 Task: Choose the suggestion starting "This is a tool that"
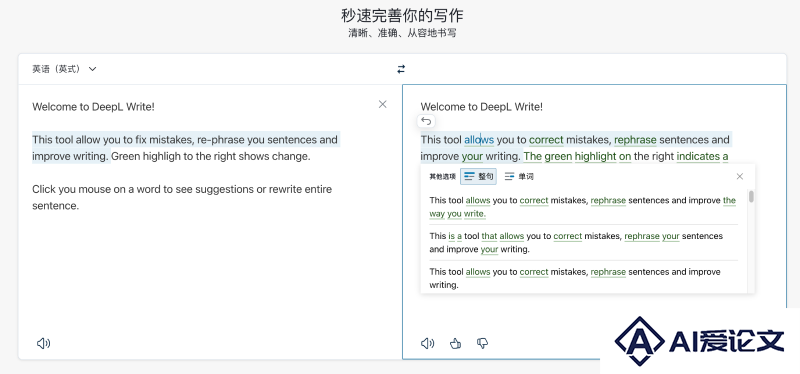point(583,242)
